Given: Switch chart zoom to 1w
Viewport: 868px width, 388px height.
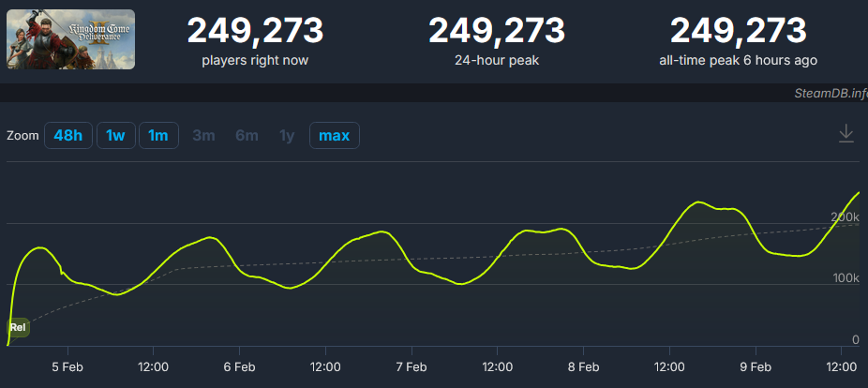Looking at the screenshot, I should coord(115,136).
